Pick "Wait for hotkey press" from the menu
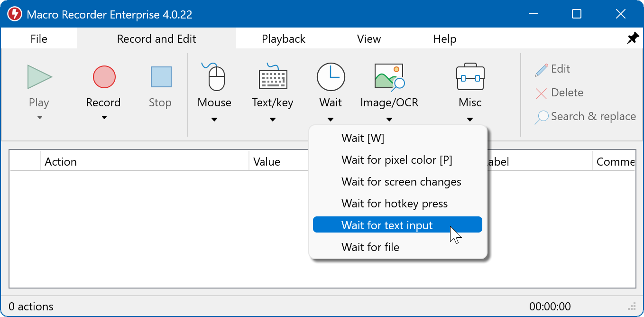The height and width of the screenshot is (317, 644). click(395, 204)
